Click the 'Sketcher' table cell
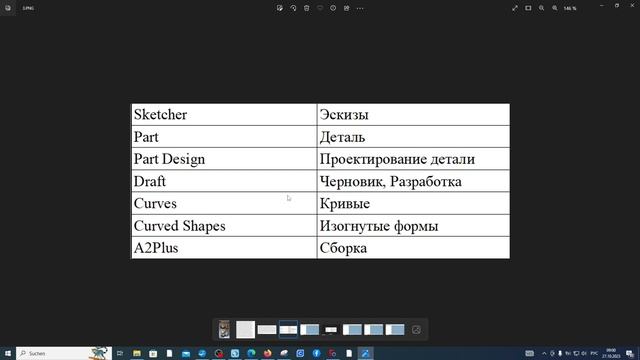640x360 pixels. (224, 115)
